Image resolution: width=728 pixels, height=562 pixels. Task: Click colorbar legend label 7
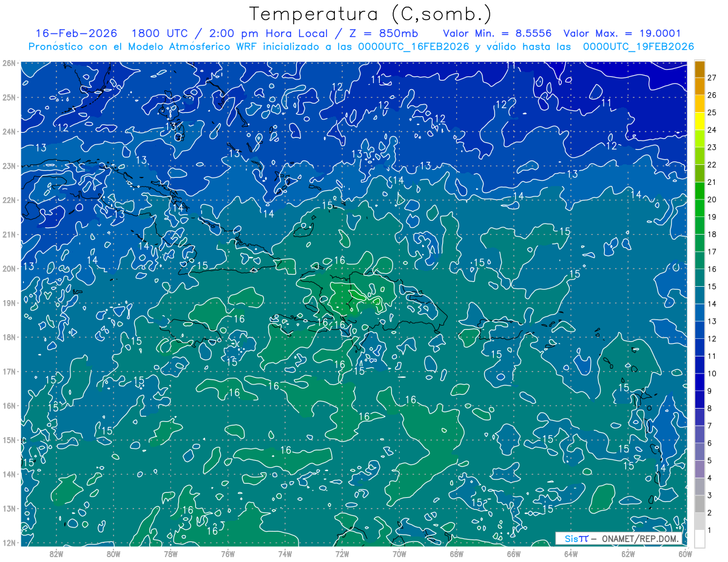pyautogui.click(x=710, y=426)
